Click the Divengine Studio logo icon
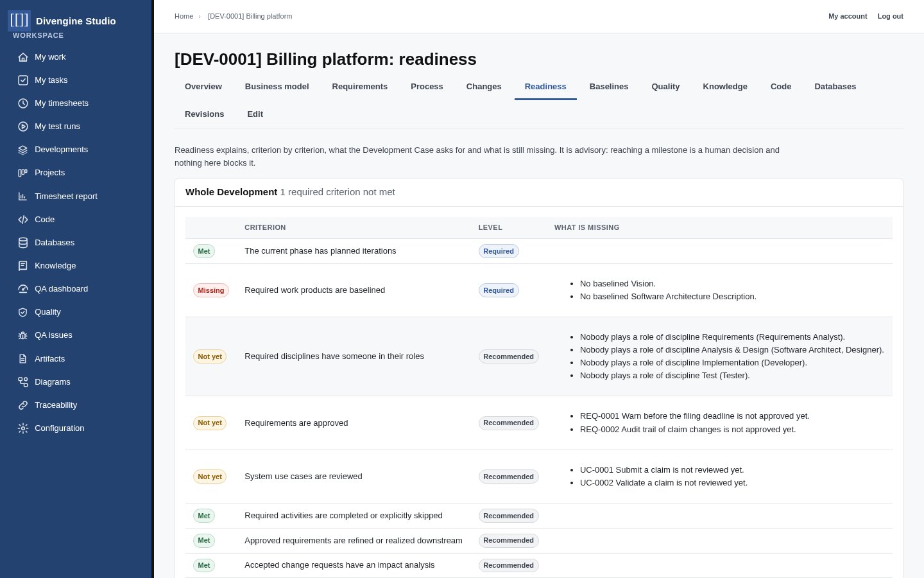 coord(19,21)
